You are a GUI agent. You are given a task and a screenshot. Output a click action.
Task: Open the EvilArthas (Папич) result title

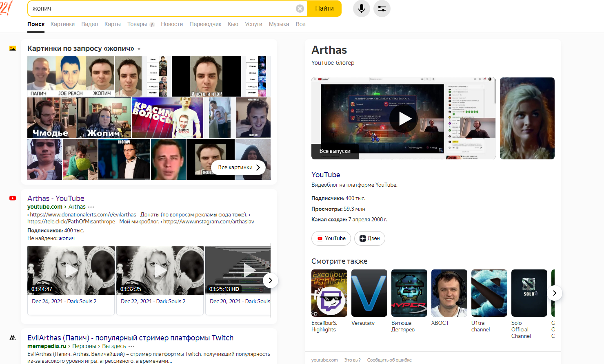click(131, 338)
